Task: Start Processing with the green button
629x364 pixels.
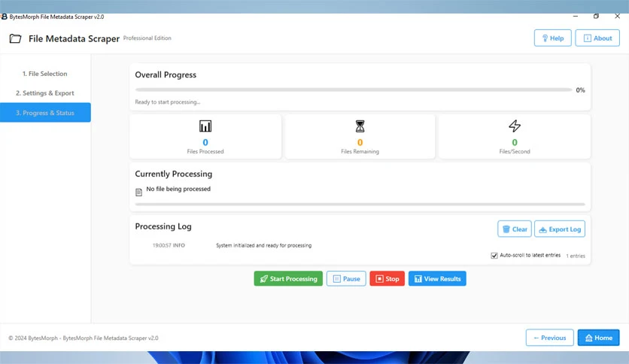Action: 288,278
